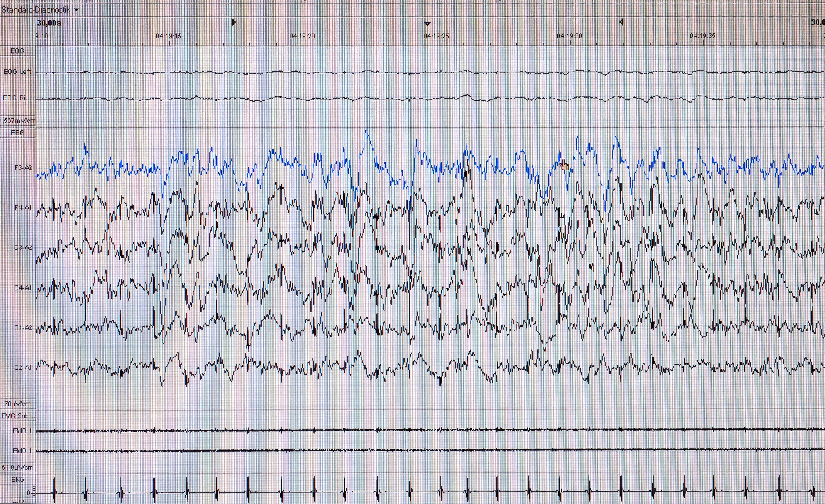Select the F3-A2 channel label
The width and height of the screenshot is (825, 504).
[23, 168]
